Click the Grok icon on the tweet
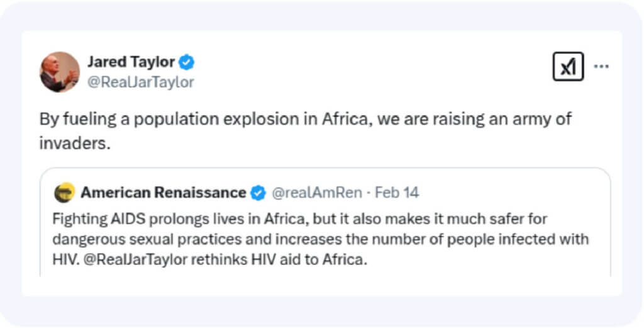 tap(568, 67)
